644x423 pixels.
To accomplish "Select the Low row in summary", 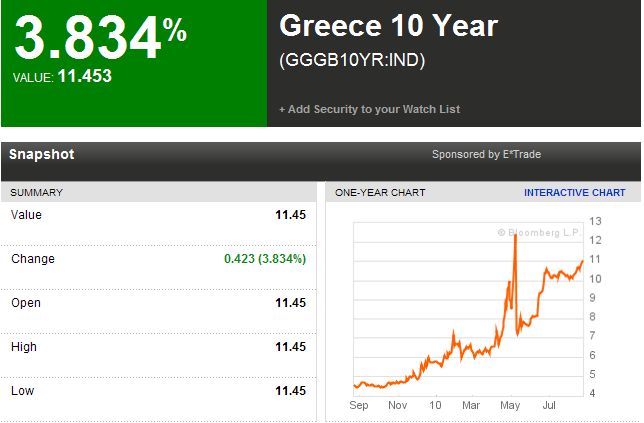I will click(x=159, y=391).
